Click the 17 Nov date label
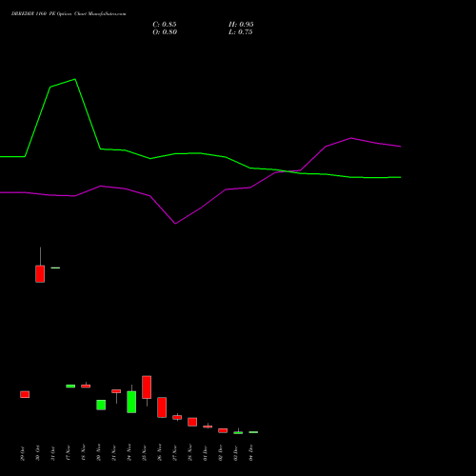This screenshot has width=476, height=476. [69, 453]
